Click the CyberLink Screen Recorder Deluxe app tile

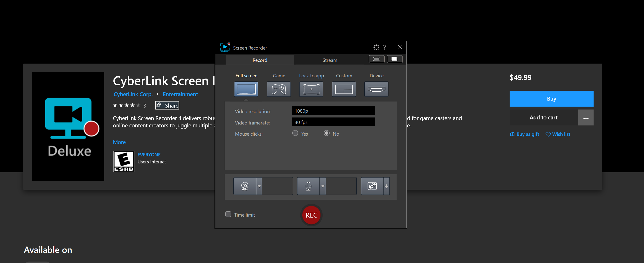(x=68, y=127)
